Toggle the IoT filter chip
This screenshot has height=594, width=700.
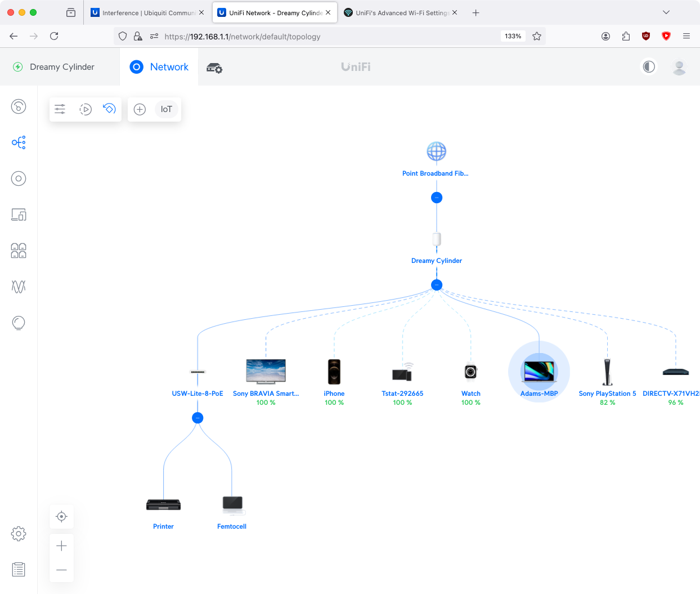(x=166, y=109)
